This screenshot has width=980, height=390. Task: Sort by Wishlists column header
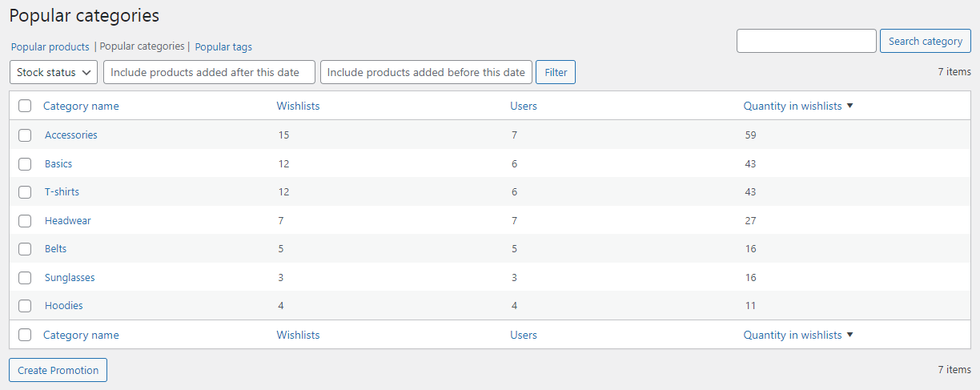click(298, 106)
